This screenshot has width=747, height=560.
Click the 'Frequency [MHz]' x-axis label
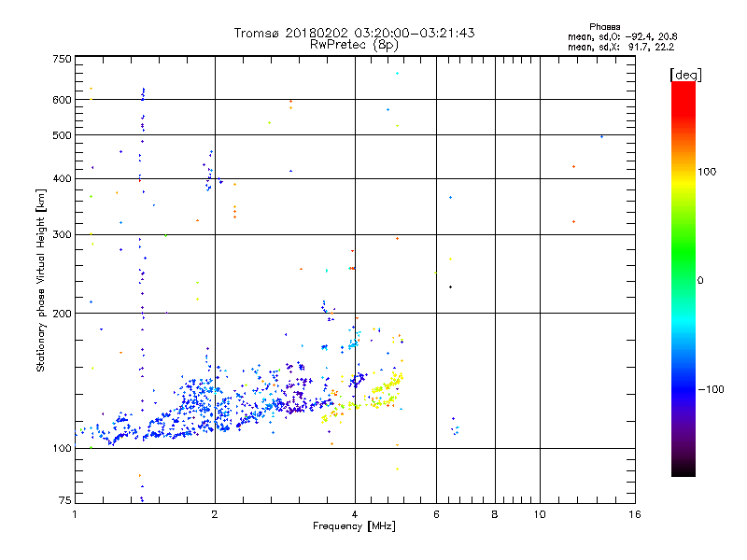click(354, 526)
